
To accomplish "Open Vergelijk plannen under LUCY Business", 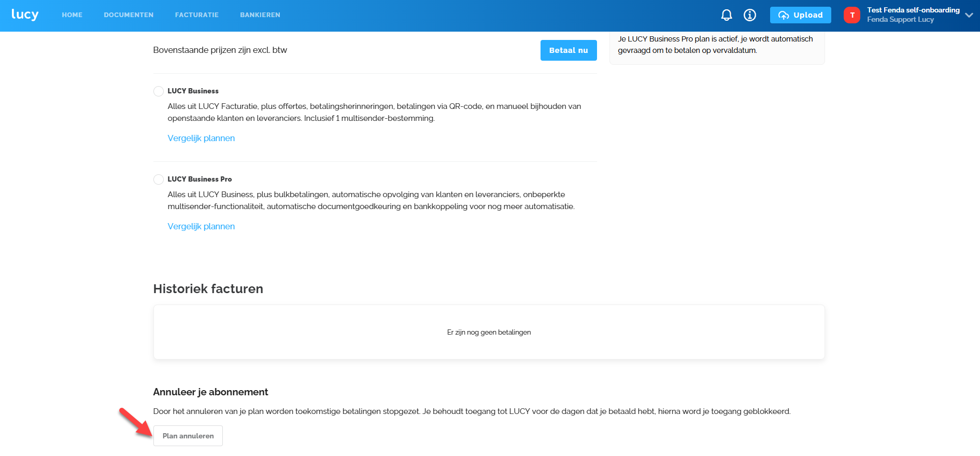I will (x=201, y=138).
